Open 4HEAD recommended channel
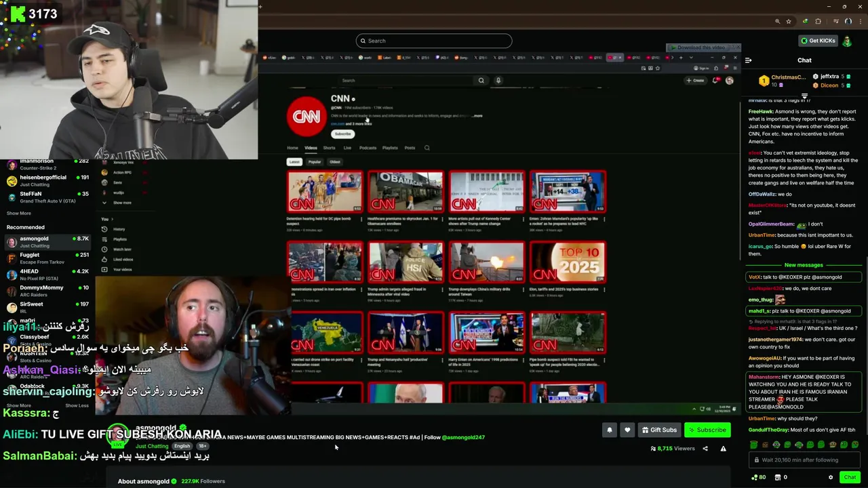The height and width of the screenshot is (488, 868). coord(47,274)
